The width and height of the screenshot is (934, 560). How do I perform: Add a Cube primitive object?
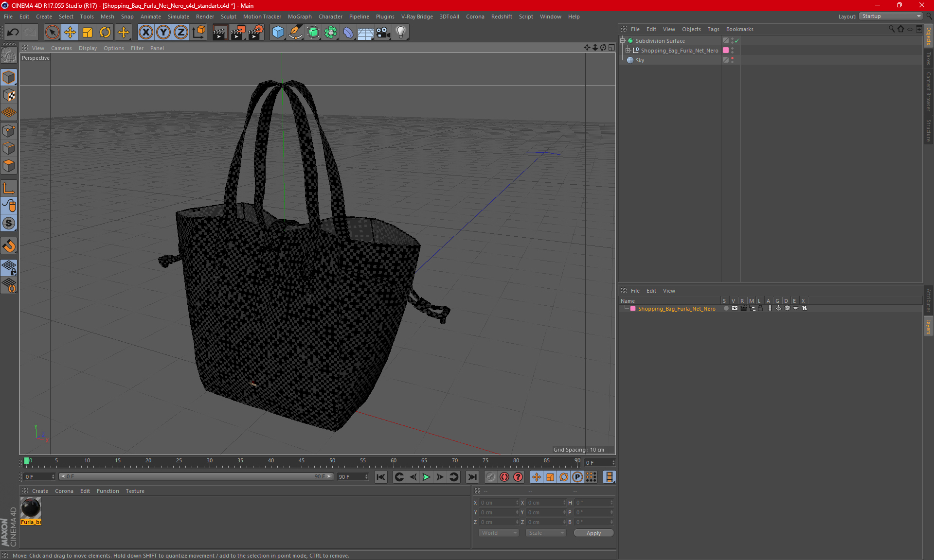278,32
